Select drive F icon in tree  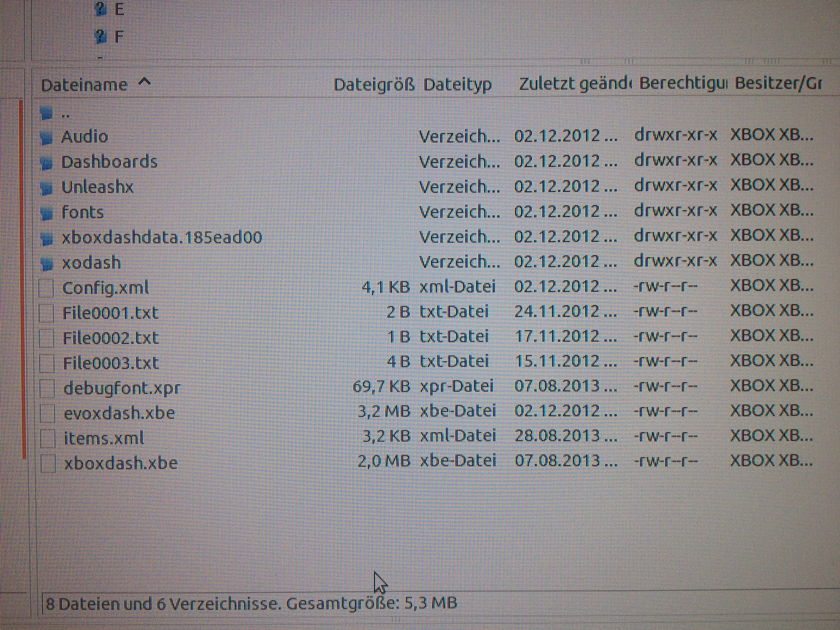pyautogui.click(x=101, y=37)
